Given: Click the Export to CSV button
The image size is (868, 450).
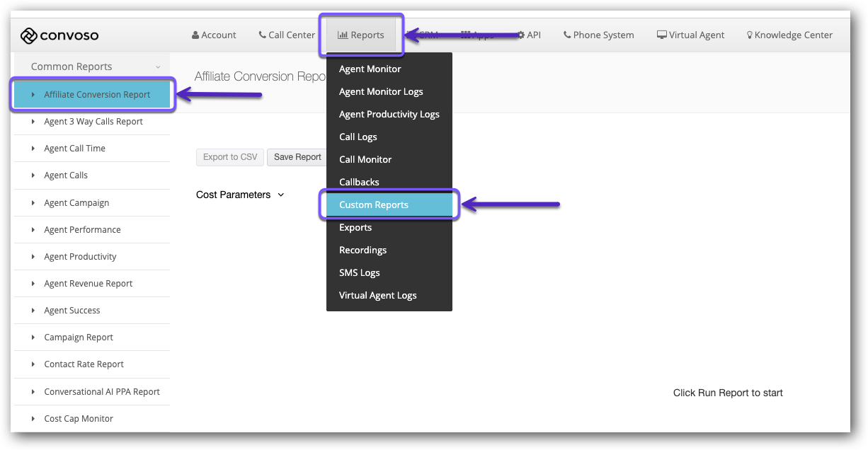Looking at the screenshot, I should 230,157.
